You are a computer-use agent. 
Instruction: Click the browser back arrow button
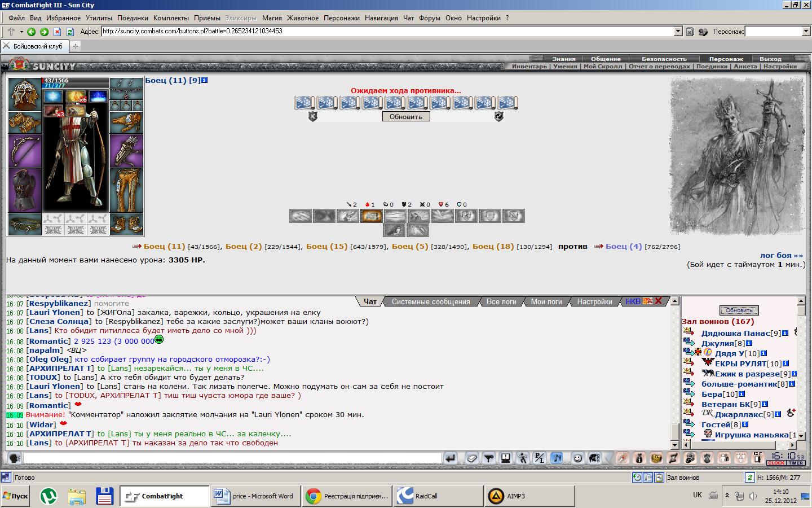click(32, 32)
